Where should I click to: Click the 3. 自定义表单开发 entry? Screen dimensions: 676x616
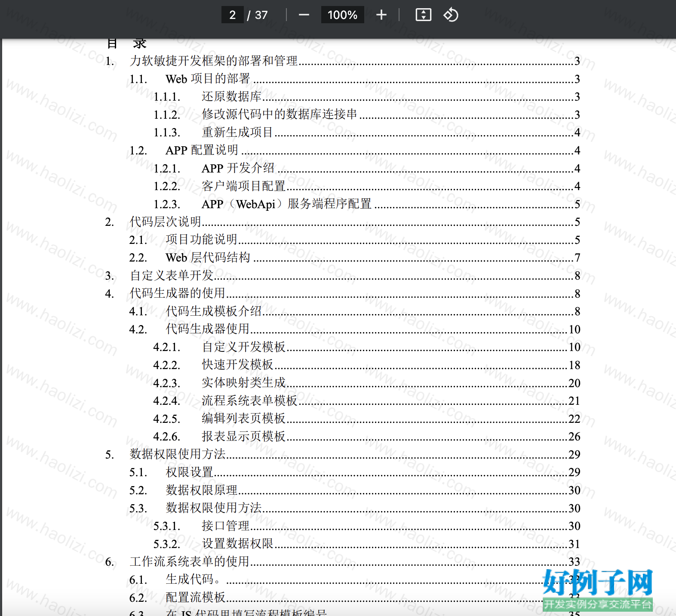pyautogui.click(x=343, y=276)
